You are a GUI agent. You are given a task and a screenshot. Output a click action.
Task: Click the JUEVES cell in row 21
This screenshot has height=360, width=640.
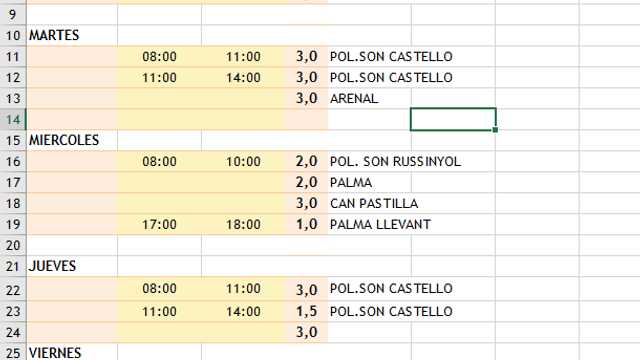click(x=72, y=266)
